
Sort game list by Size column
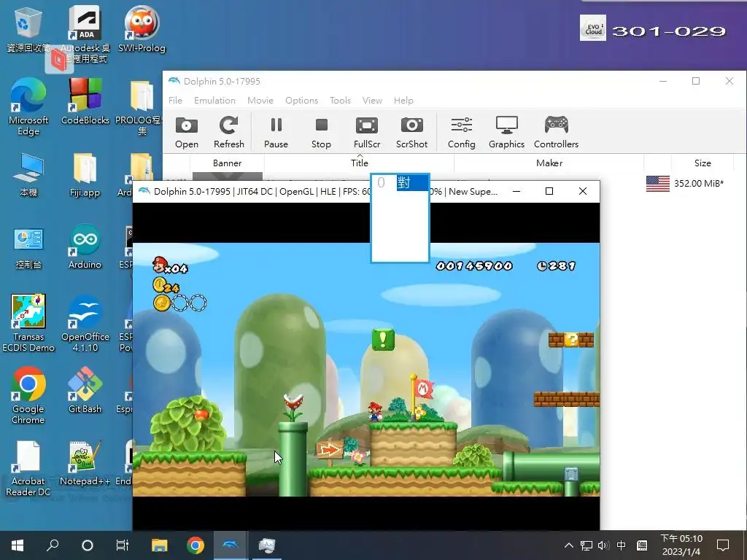pyautogui.click(x=703, y=163)
